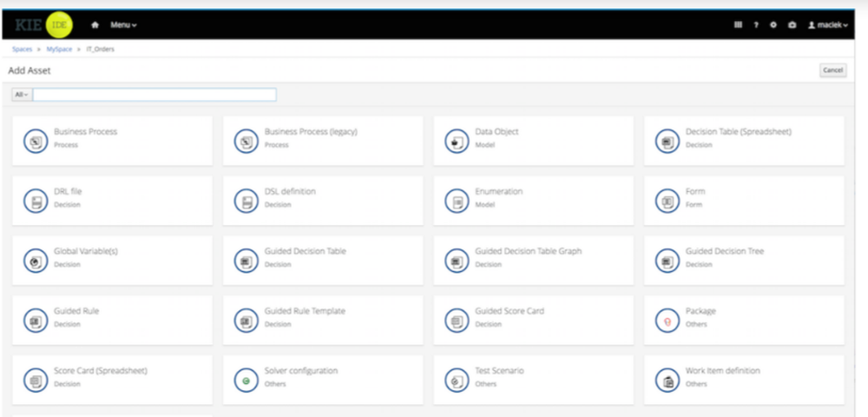Image resolution: width=868 pixels, height=417 pixels.
Task: Click the Solver configuration title text
Action: (x=301, y=371)
